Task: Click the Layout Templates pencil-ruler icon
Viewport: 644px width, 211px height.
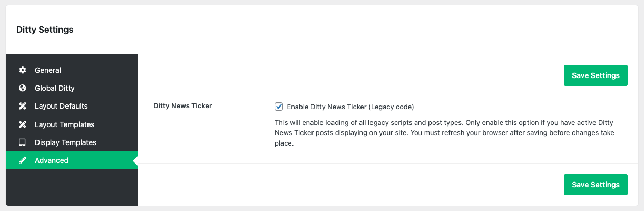Action: tap(22, 124)
